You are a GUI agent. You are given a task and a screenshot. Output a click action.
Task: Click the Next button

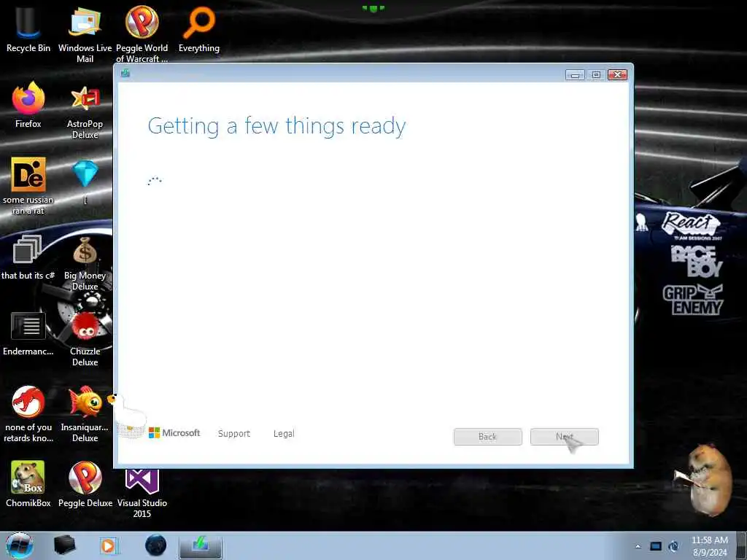tap(564, 437)
